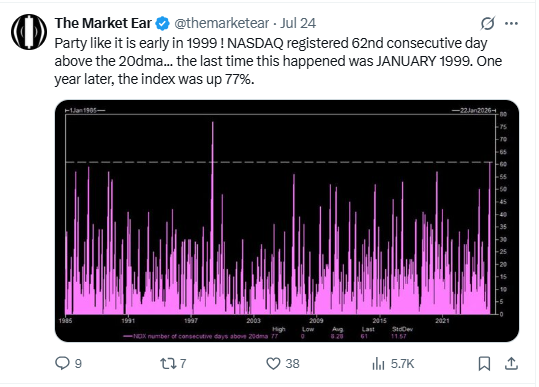Click the tweet text about 1999
This screenshot has width=539, height=387.
(278, 61)
